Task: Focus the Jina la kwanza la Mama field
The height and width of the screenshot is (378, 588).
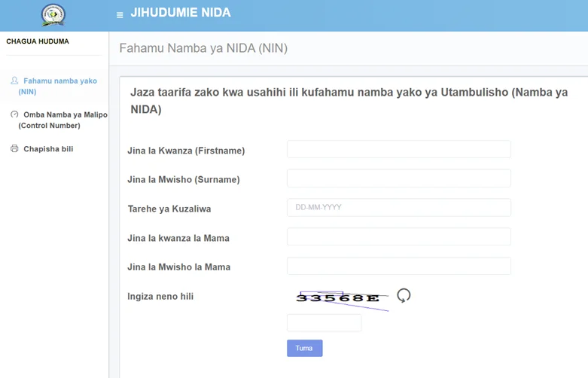Action: pos(398,237)
